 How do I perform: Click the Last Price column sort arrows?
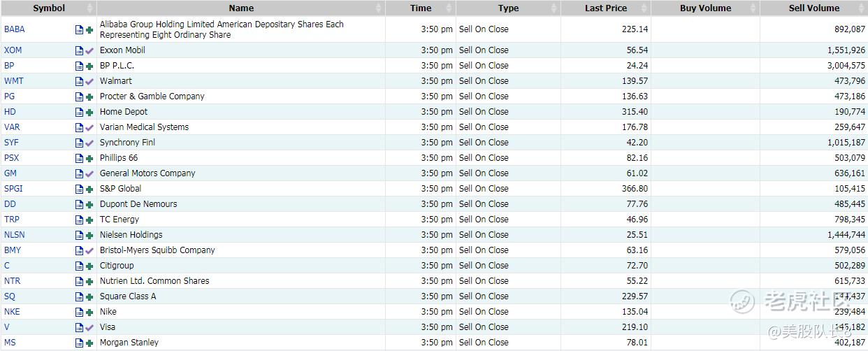(x=646, y=8)
